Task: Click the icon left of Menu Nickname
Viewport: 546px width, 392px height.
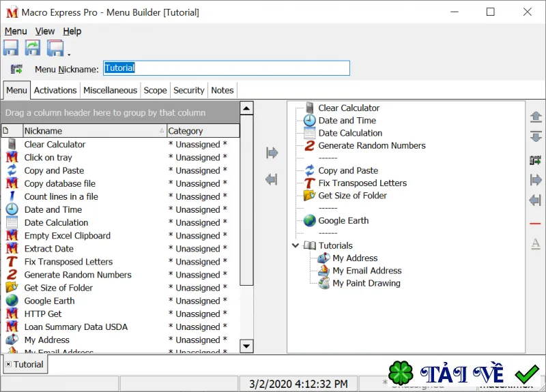Action: pyautogui.click(x=16, y=70)
